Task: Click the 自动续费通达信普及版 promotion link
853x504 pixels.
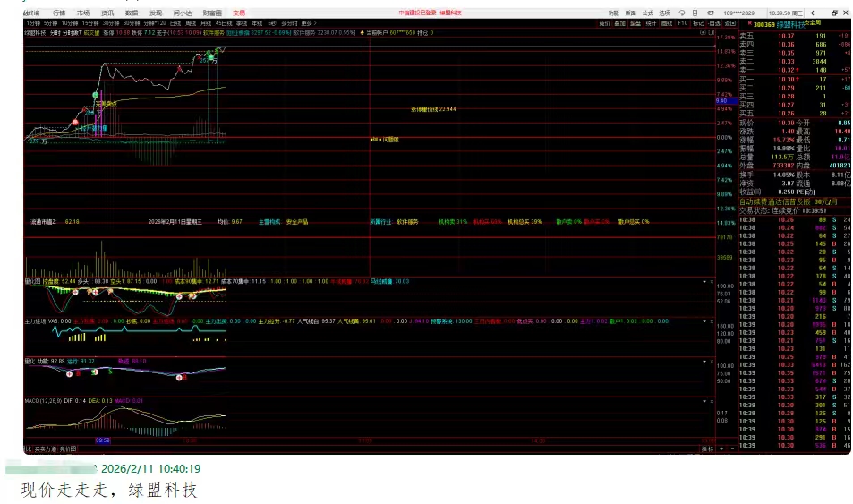Action: [776, 201]
